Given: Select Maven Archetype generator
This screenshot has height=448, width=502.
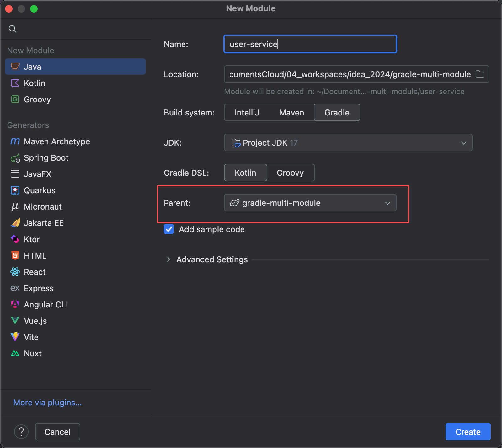Looking at the screenshot, I should click(75, 141).
